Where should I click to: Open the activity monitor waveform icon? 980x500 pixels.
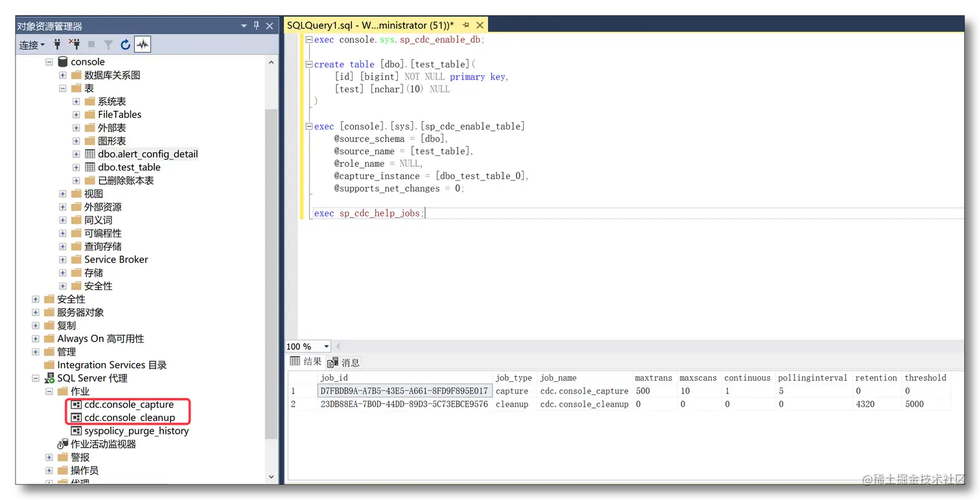tap(143, 44)
